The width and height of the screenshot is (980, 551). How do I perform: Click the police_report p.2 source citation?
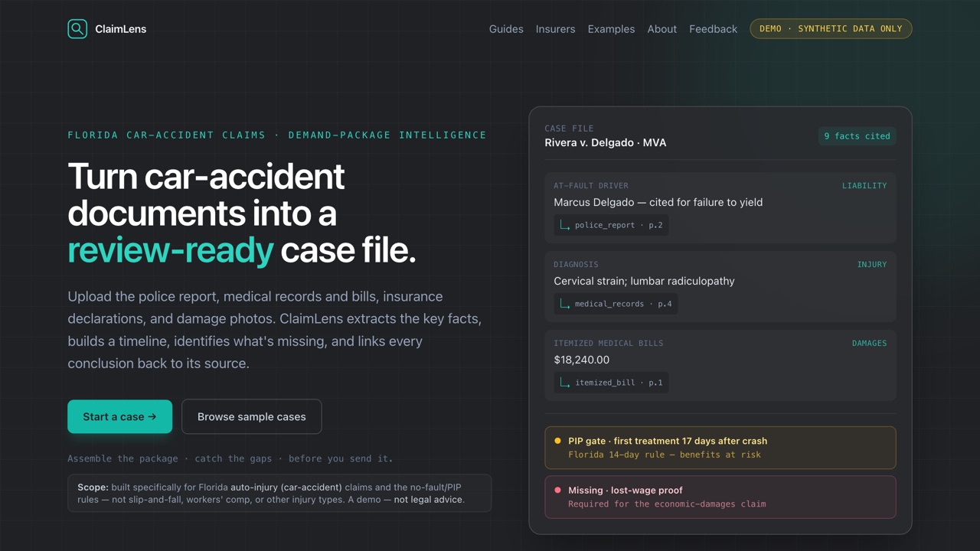pyautogui.click(x=611, y=225)
